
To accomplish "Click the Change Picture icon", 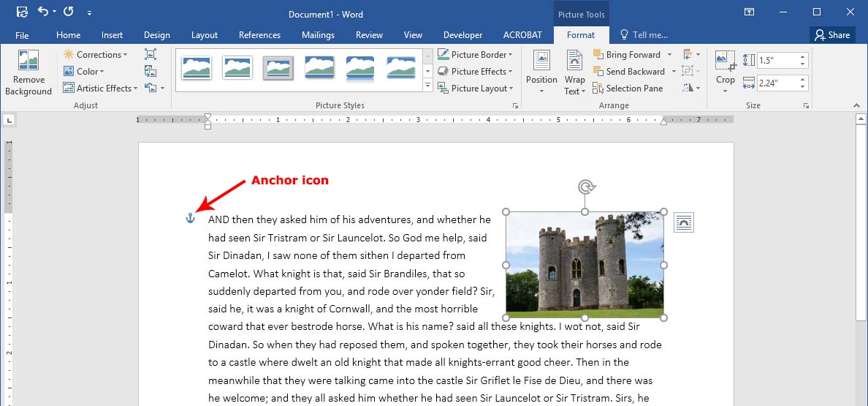I will coord(150,71).
